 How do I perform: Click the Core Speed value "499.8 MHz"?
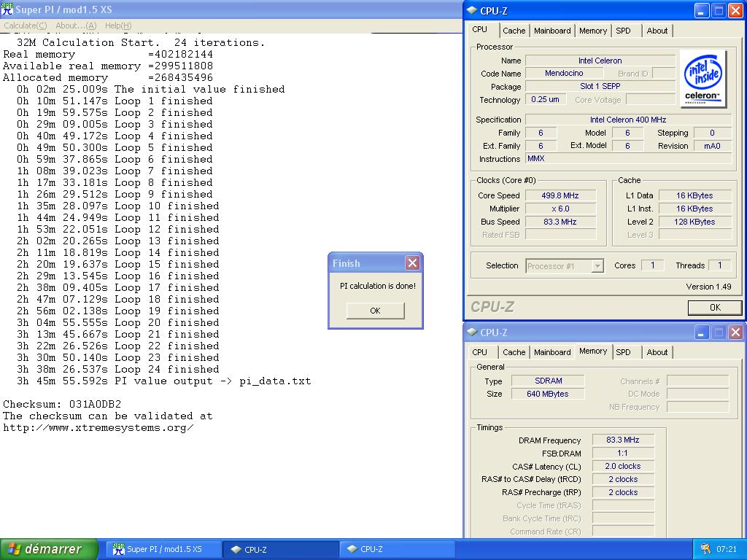(x=560, y=195)
